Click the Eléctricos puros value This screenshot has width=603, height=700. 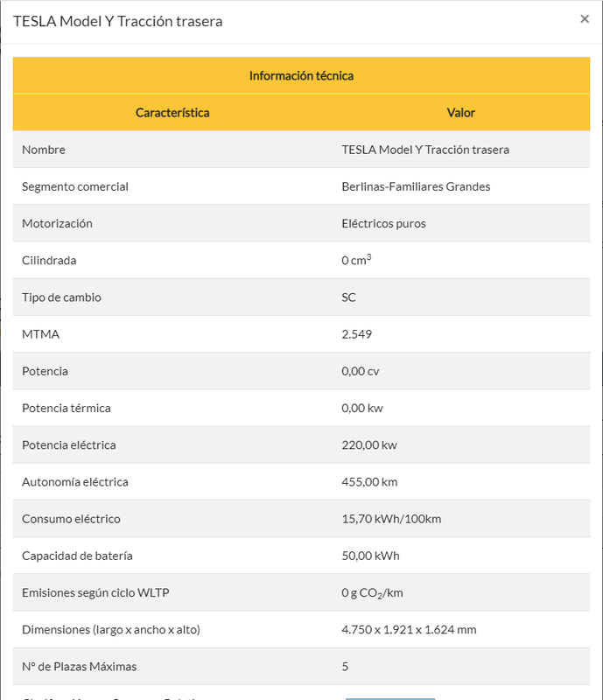pos(383,224)
